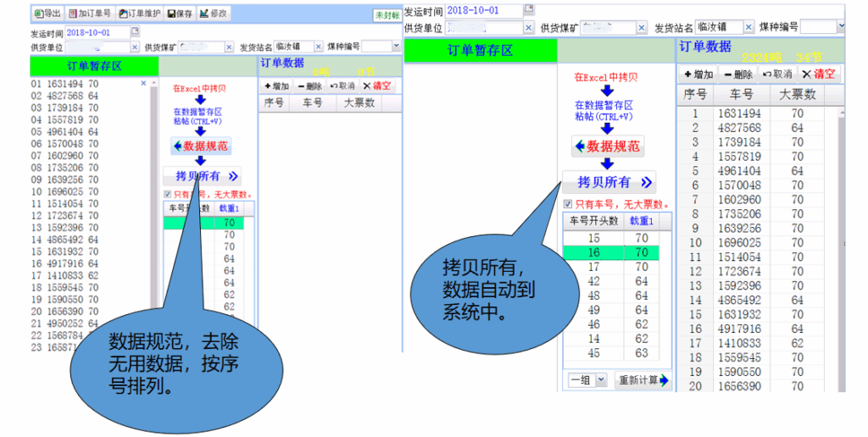This screenshot has height=437, width=868.
Task: Toggle left 只有车号，无大票数 checkbox
Action: click(167, 193)
